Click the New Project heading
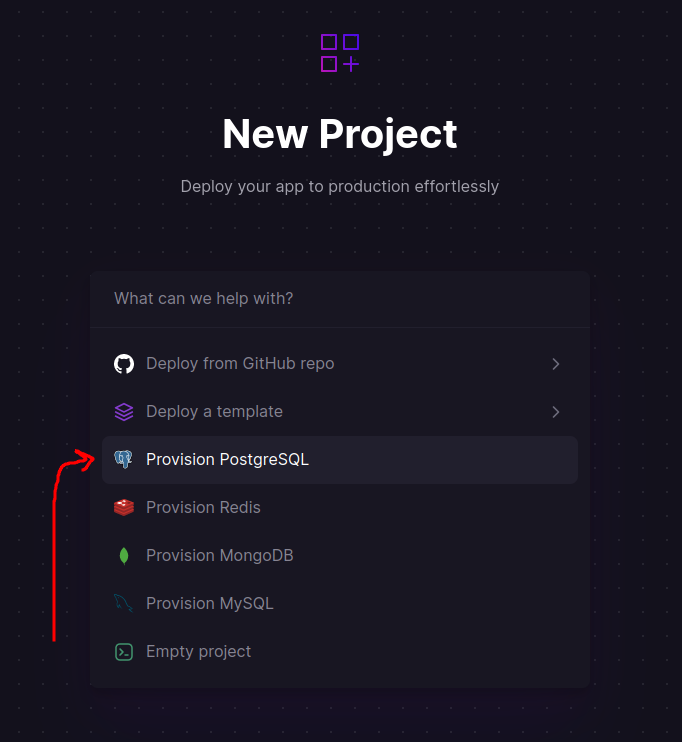Screen dimensions: 682x742 coord(340,134)
